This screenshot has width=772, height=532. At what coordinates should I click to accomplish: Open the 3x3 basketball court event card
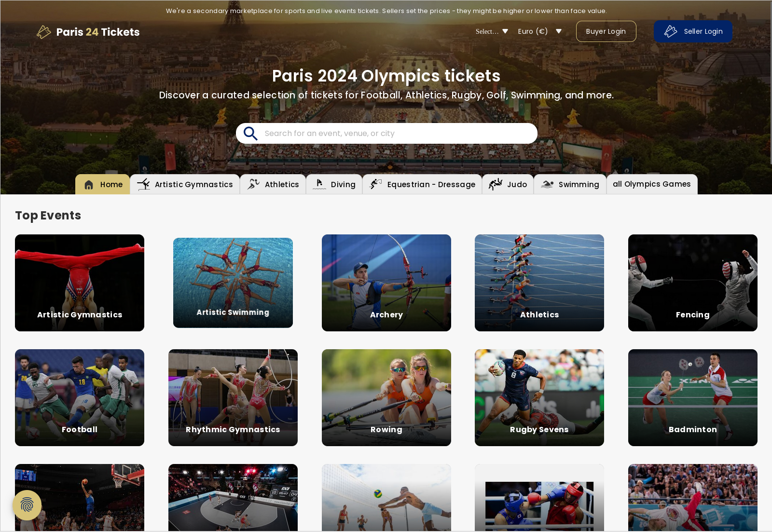233,498
